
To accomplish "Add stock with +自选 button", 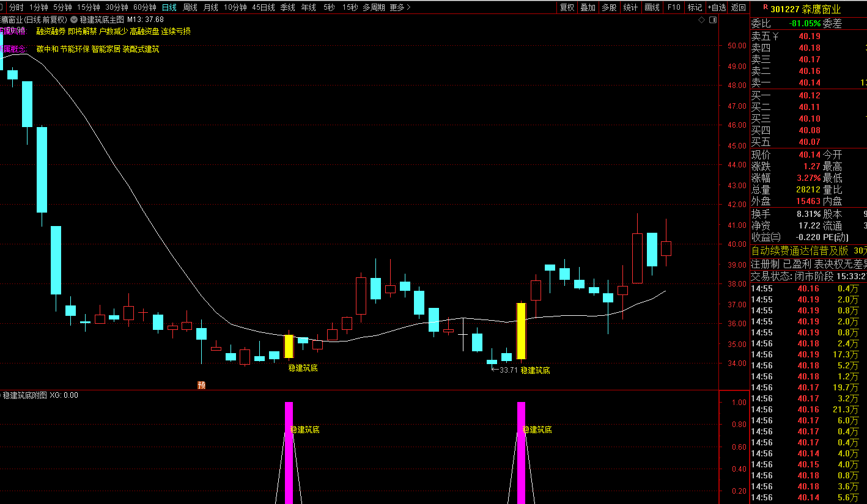I will pyautogui.click(x=717, y=7).
